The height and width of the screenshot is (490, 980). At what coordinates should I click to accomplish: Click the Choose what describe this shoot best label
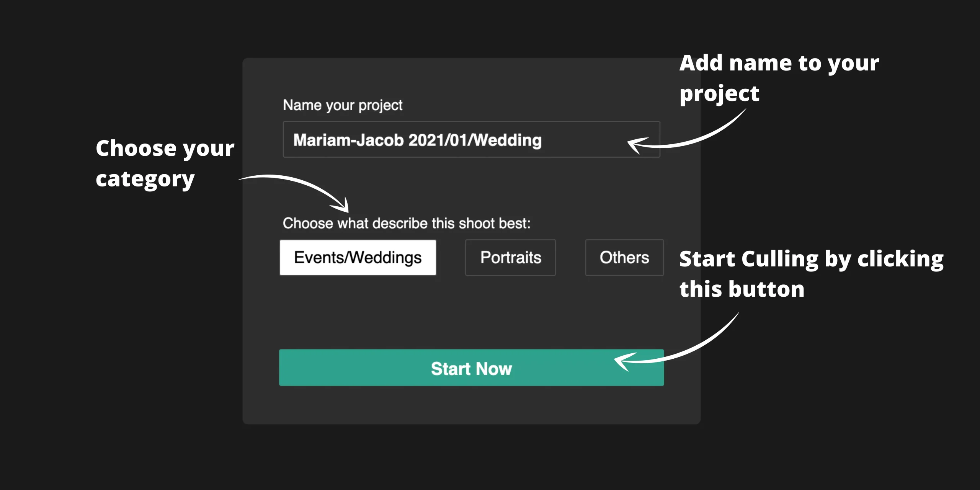point(407,223)
